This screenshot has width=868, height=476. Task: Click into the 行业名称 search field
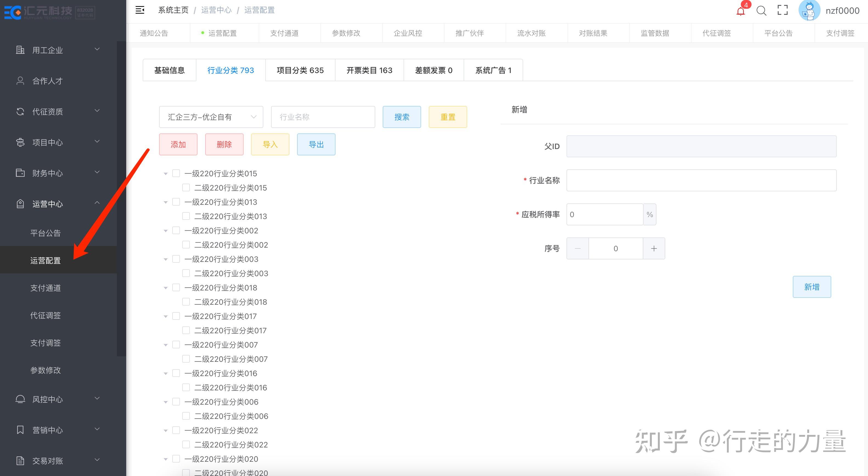click(323, 117)
